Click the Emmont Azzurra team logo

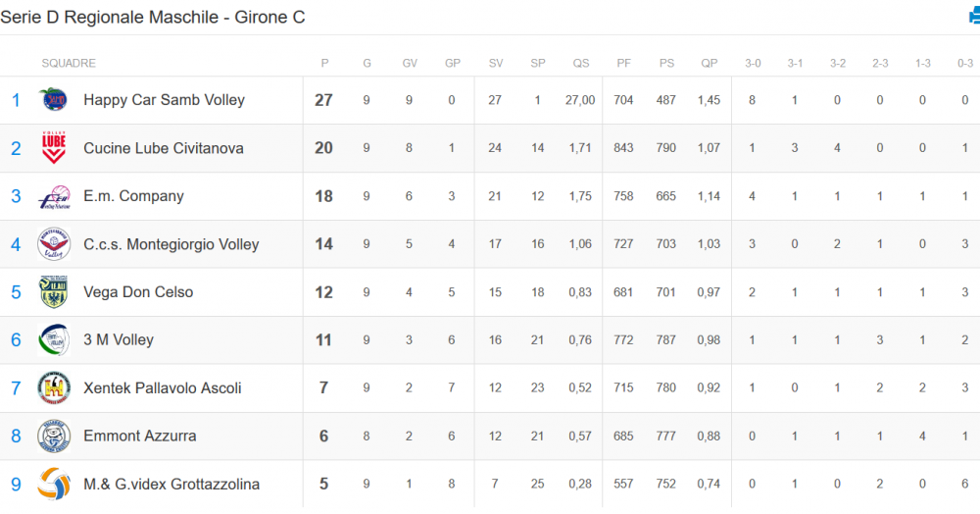click(54, 436)
